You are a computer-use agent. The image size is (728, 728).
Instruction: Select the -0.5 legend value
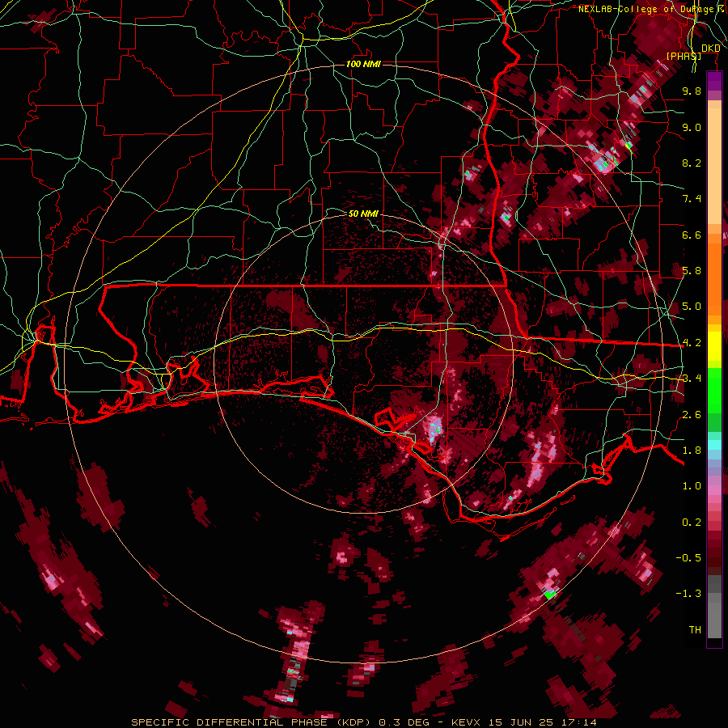[688, 558]
